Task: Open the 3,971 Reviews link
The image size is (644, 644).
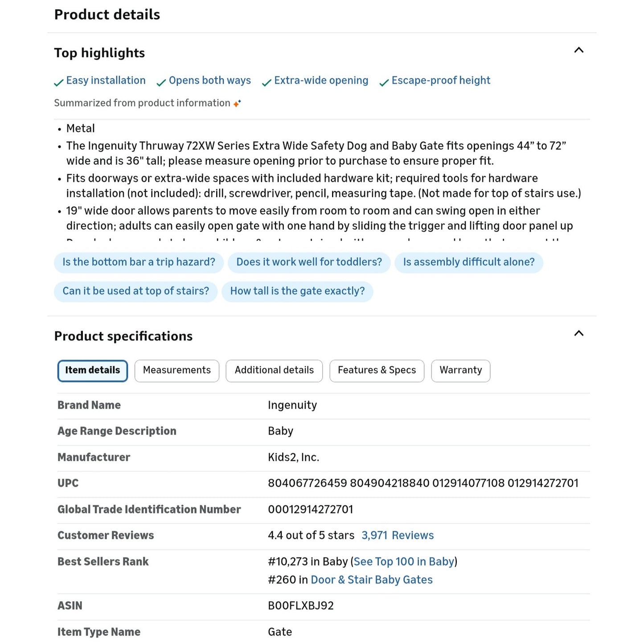Action: (x=398, y=535)
